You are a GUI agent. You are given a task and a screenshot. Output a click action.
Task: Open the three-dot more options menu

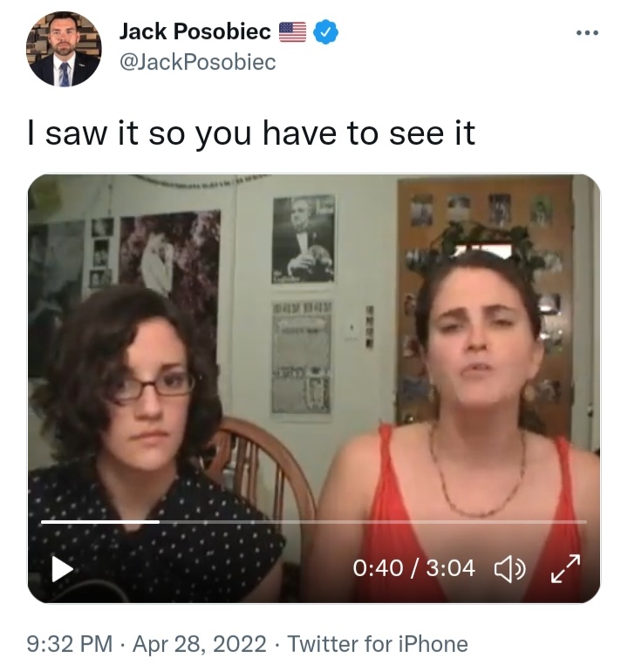point(587,32)
